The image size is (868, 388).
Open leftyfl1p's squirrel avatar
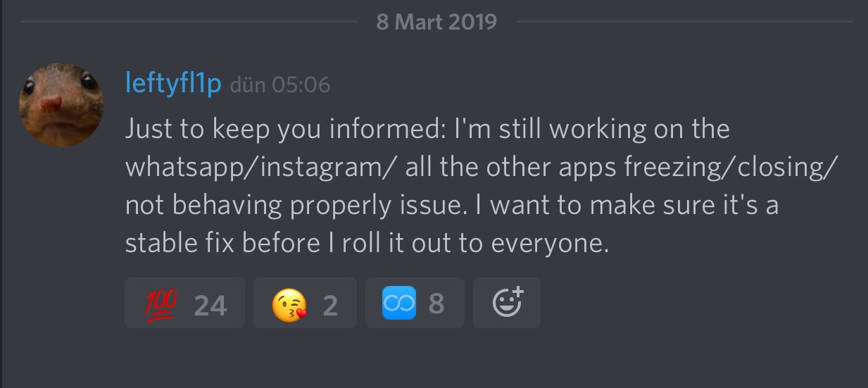click(x=61, y=105)
